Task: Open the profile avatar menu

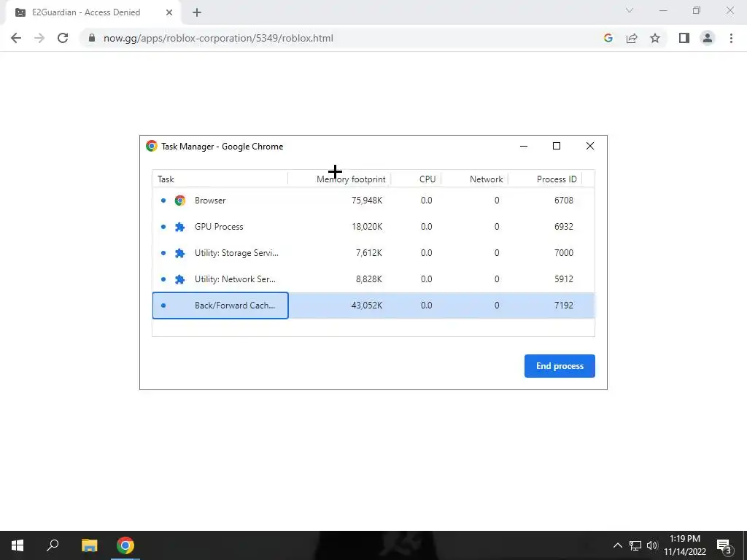Action: pyautogui.click(x=708, y=38)
